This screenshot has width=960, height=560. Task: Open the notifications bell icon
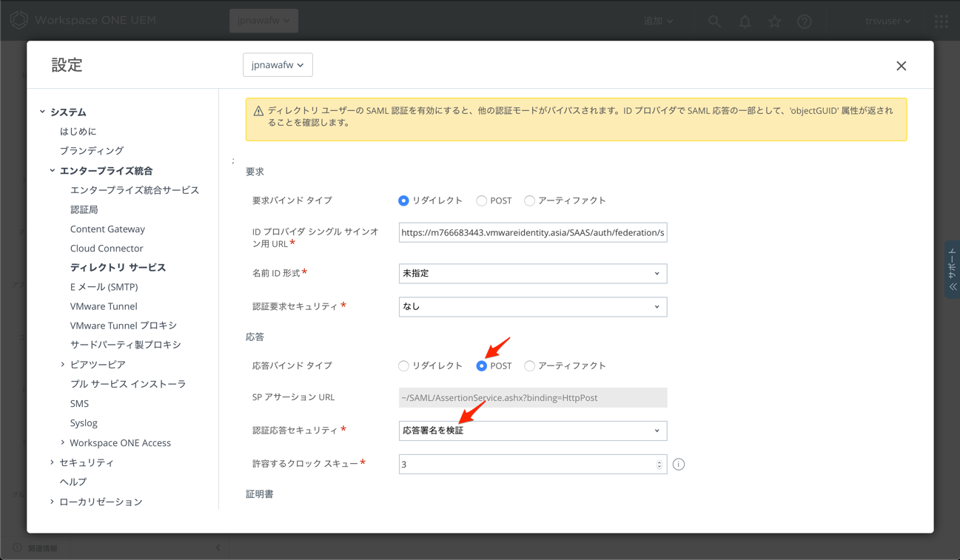tap(745, 21)
